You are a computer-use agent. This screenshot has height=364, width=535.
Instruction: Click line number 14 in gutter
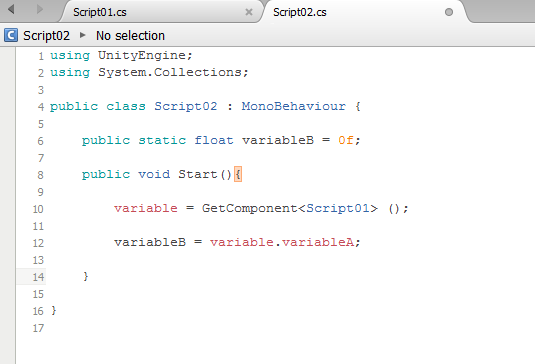point(38,277)
